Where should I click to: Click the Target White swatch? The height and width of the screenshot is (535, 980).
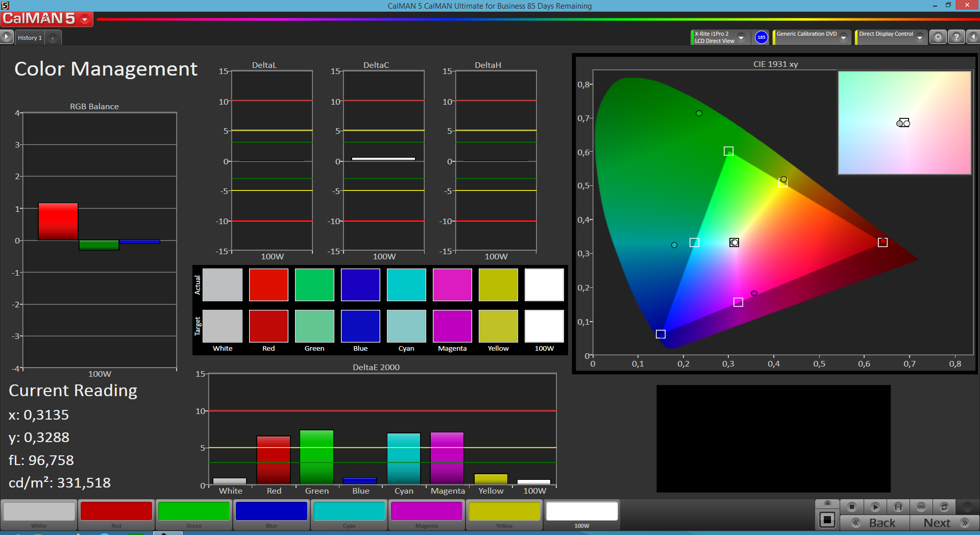(x=223, y=326)
